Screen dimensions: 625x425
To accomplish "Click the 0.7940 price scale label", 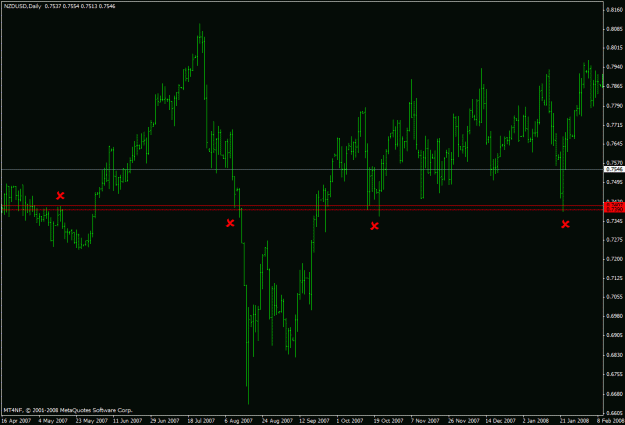I will [x=614, y=67].
